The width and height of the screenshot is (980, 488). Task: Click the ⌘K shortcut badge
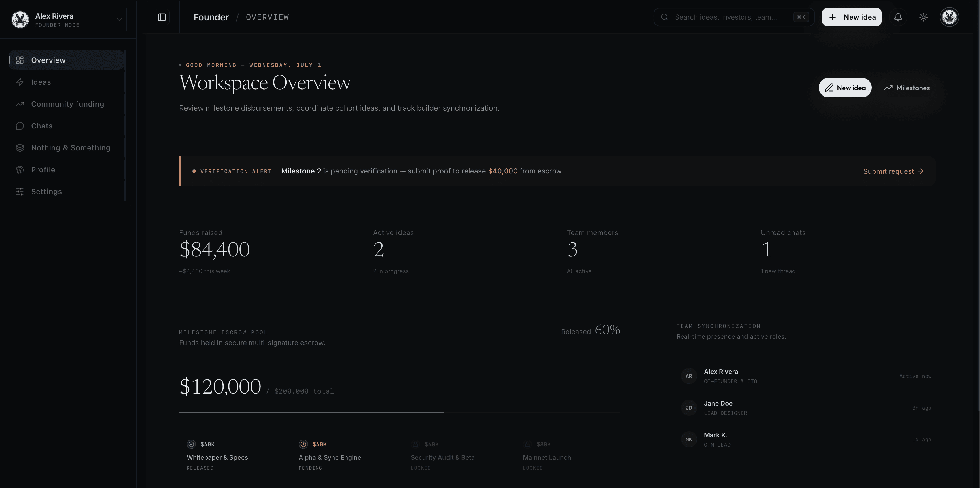tap(801, 17)
